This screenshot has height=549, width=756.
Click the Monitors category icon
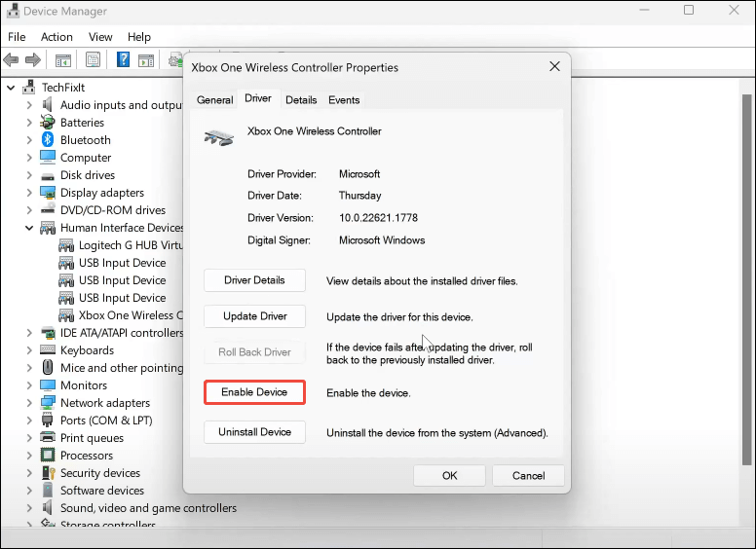47,385
